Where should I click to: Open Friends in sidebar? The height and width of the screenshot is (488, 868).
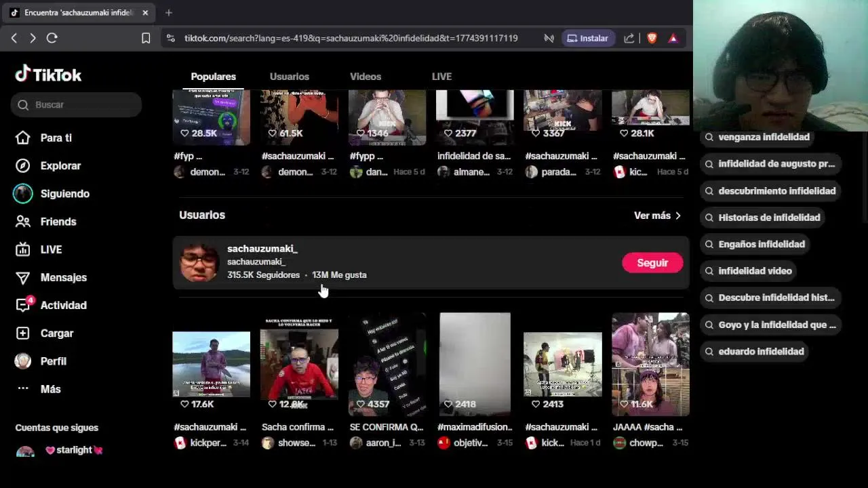click(58, 222)
